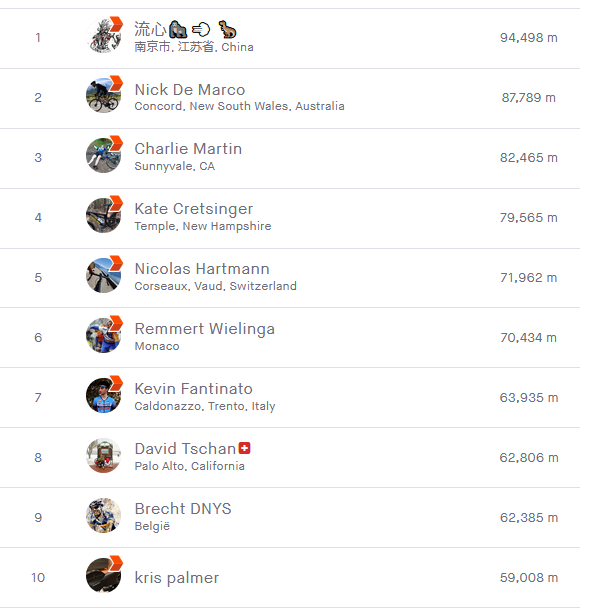Open Nicolas Hartmann's profile name link
612x615 pixels.
[202, 269]
